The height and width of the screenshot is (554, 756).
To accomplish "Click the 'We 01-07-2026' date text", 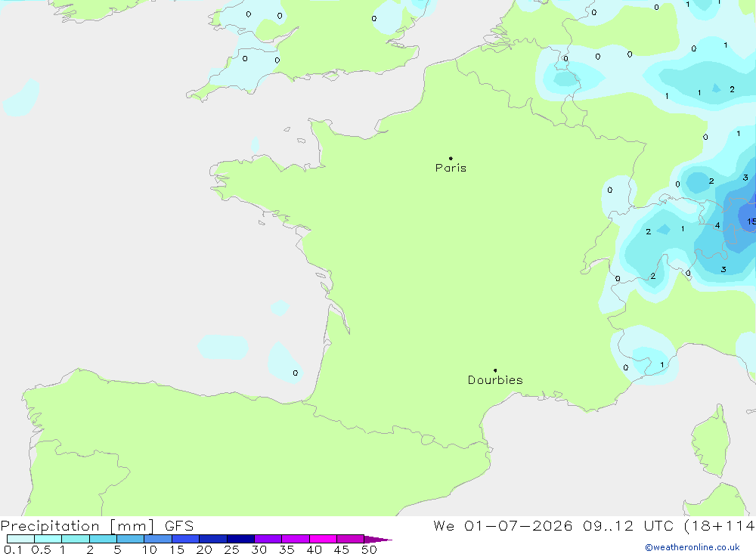I will (503, 525).
